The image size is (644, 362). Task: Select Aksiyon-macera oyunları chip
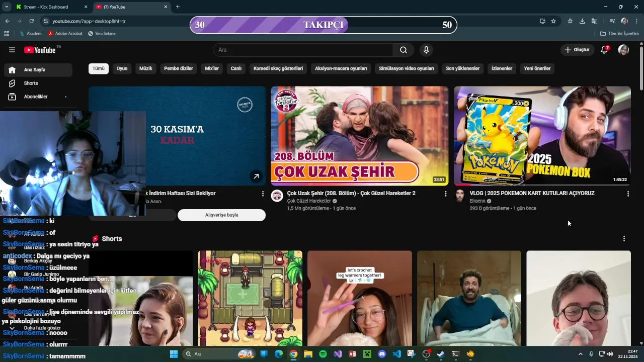(341, 68)
